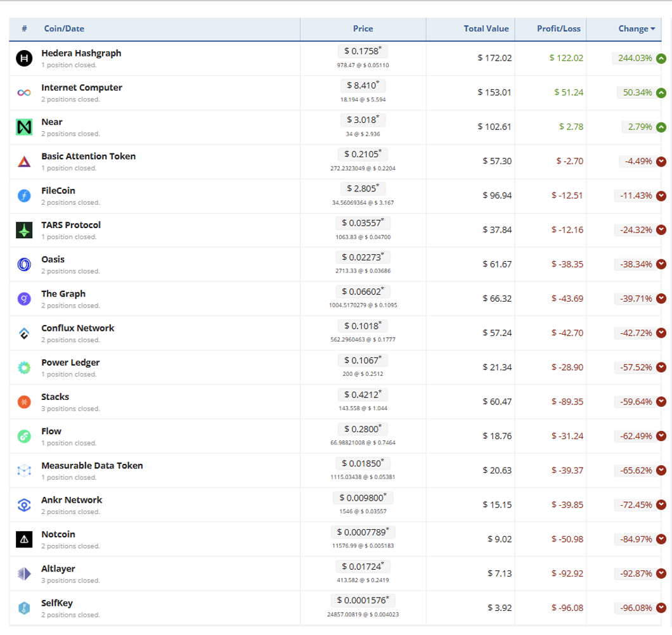Click the FileCoin logo icon

point(24,196)
